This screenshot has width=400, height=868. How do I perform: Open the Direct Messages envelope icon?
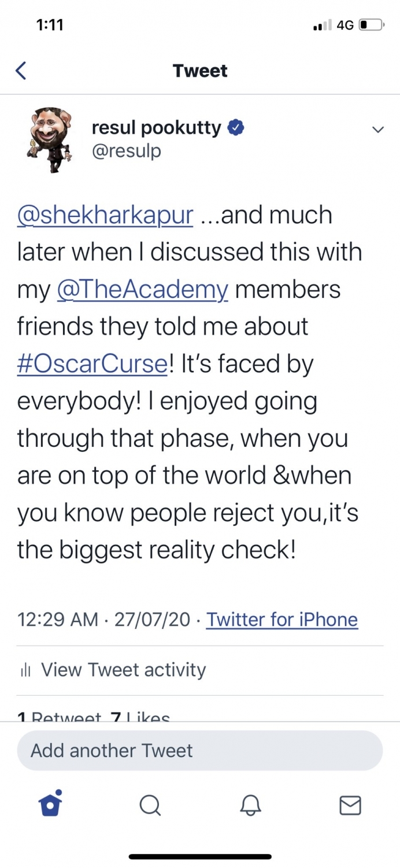coord(350,805)
